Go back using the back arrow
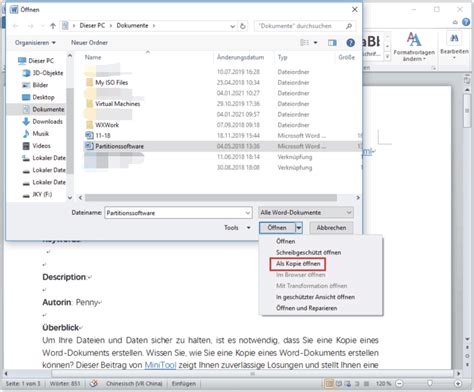 coord(16,26)
